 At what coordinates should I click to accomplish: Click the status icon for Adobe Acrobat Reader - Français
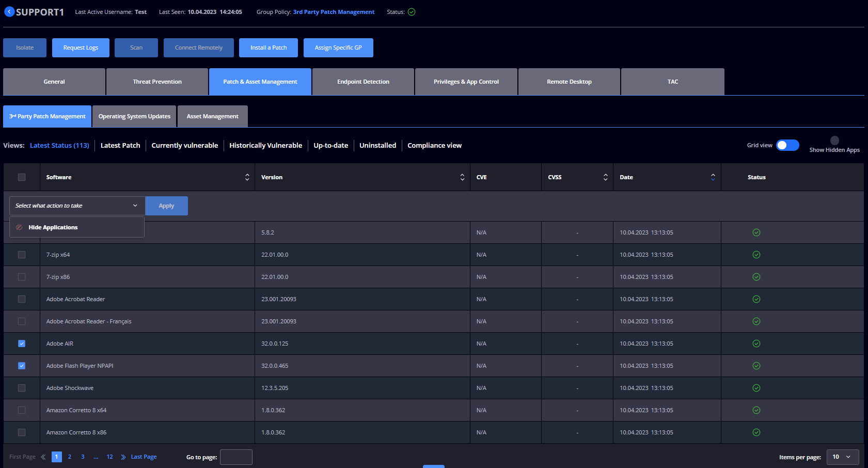click(x=756, y=321)
